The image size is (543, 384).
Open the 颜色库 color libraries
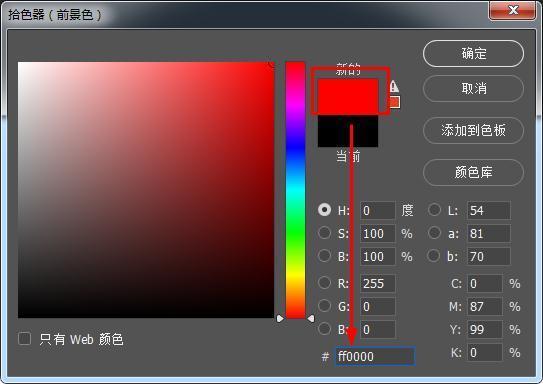(473, 172)
